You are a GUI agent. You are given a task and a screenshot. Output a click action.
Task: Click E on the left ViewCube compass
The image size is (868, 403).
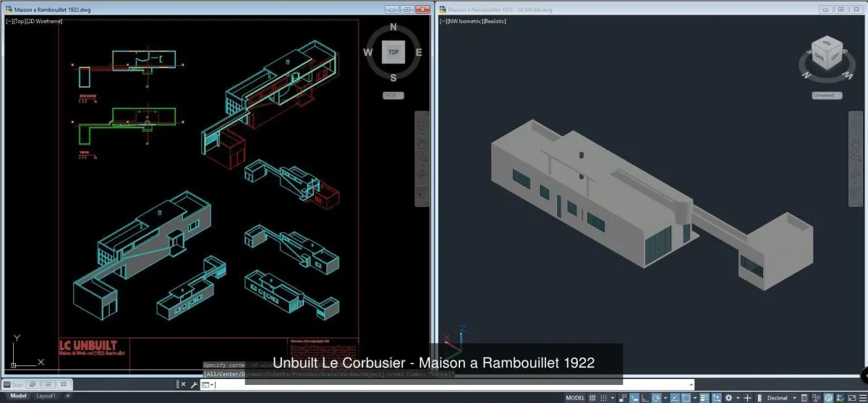(x=419, y=52)
